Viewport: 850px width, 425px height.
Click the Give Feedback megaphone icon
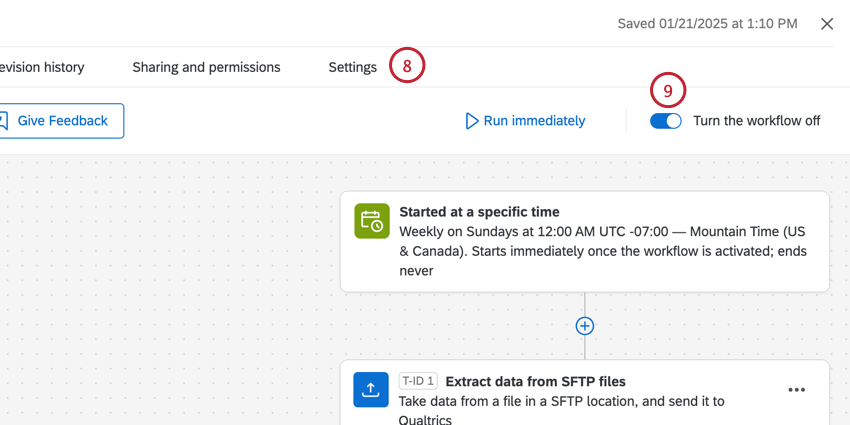click(x=3, y=121)
